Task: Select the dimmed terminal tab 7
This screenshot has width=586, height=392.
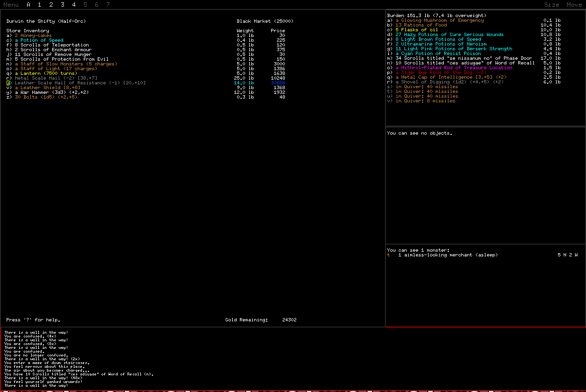Action: pos(108,5)
